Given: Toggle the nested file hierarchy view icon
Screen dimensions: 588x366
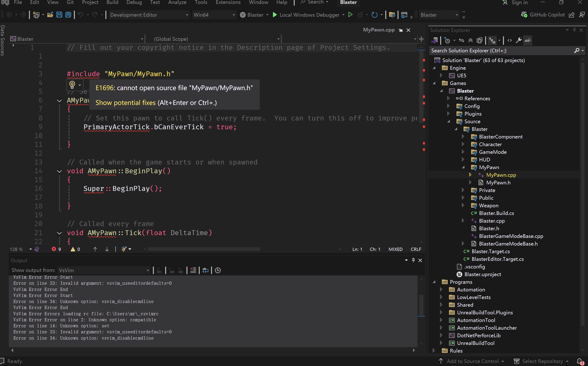Looking at the screenshot, I should pyautogui.click(x=492, y=41).
